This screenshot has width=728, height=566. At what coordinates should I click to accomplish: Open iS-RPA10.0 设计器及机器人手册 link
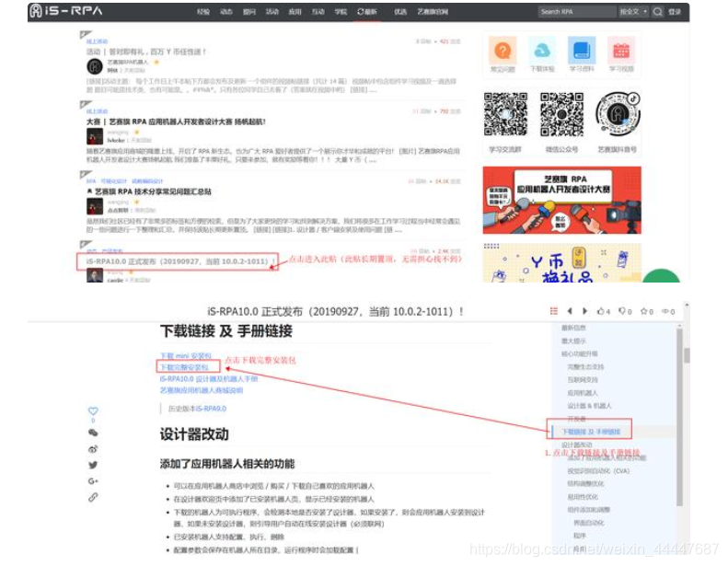[x=209, y=379]
